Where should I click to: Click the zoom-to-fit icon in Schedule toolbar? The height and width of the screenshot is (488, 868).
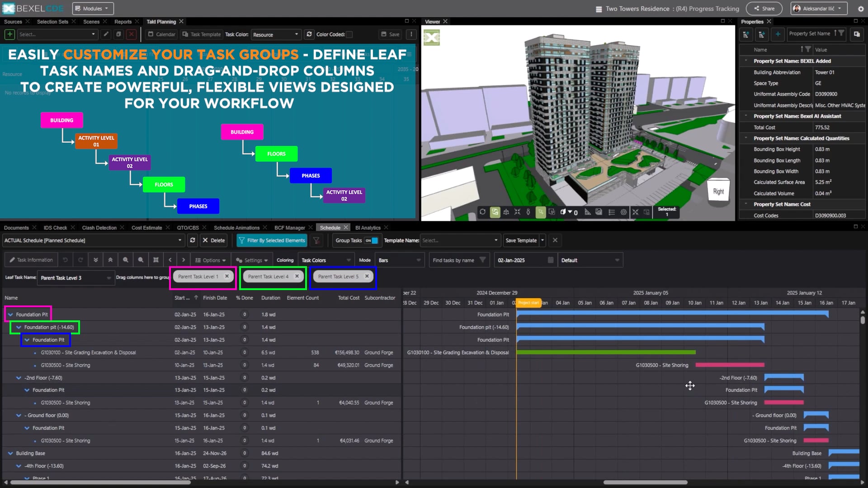(x=156, y=260)
